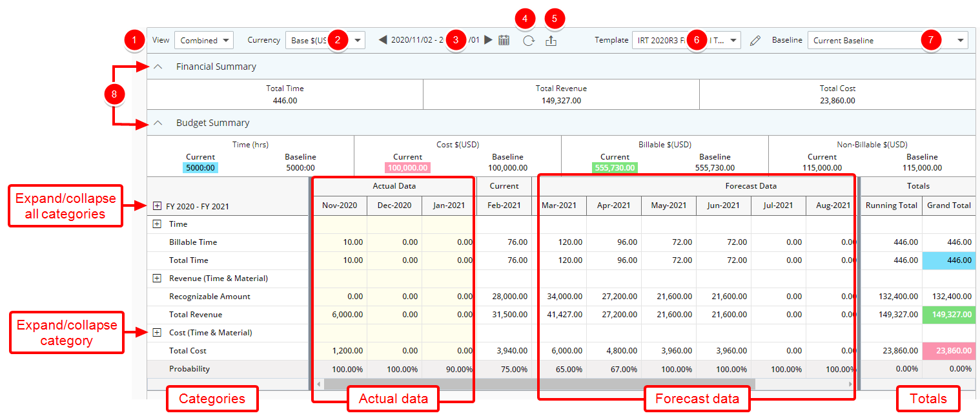
Task: Click the Financial Summary Total Revenue 149,327.00 value
Action: click(x=561, y=100)
